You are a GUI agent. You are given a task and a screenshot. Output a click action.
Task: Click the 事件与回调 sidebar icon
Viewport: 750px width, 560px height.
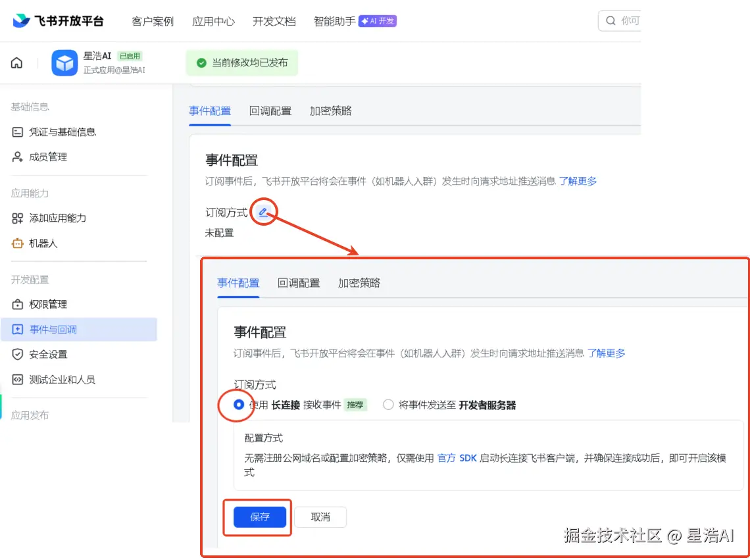[x=17, y=329]
